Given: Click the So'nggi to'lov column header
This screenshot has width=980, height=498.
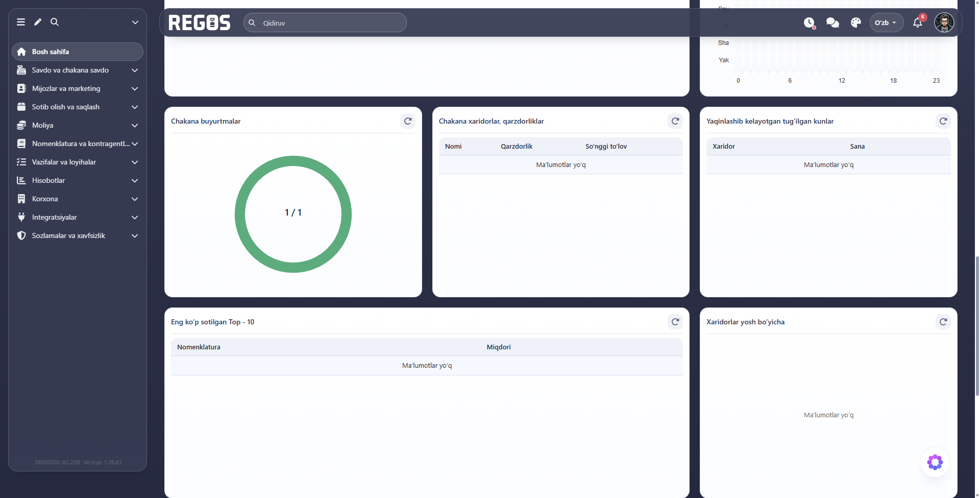Looking at the screenshot, I should 606,146.
